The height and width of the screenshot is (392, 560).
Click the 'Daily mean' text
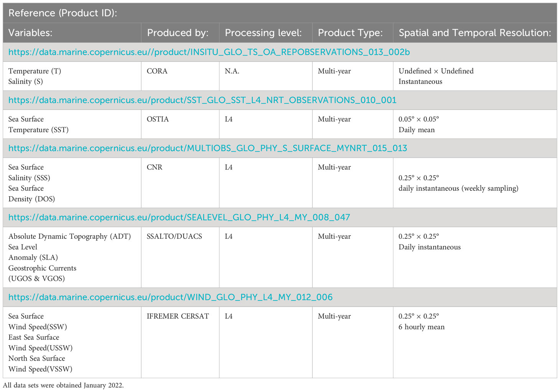coord(417,130)
